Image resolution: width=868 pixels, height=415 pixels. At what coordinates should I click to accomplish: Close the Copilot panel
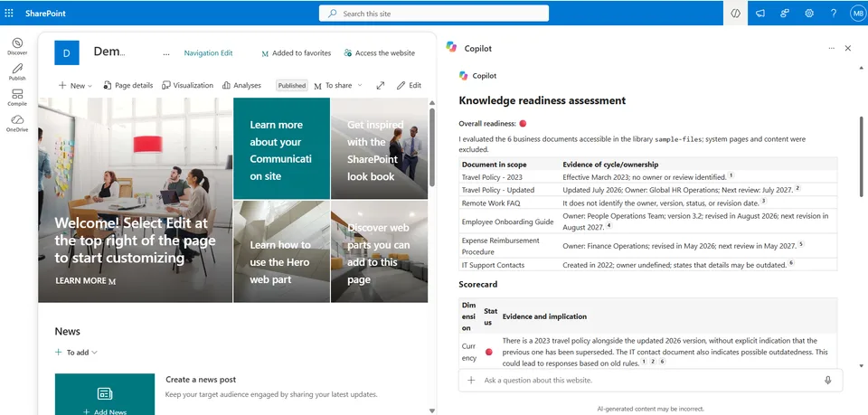847,48
